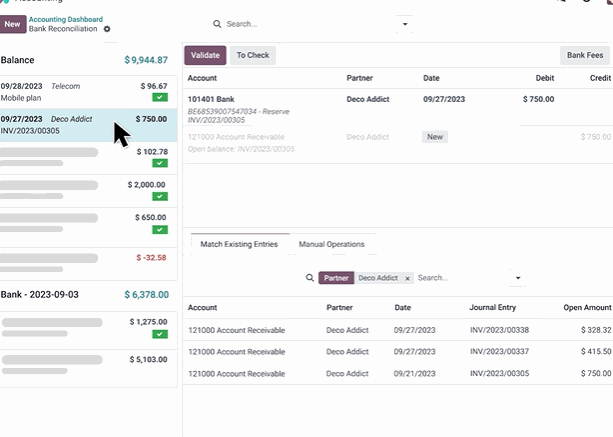Select the Match Existing Entries tab
The image size is (613, 437).
tap(238, 244)
